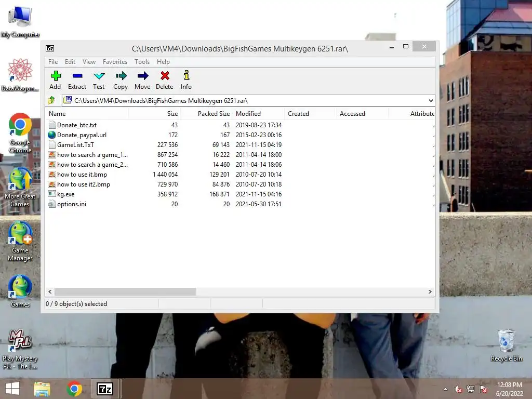
Task: Click the Action Center flag icon
Action: (483, 389)
